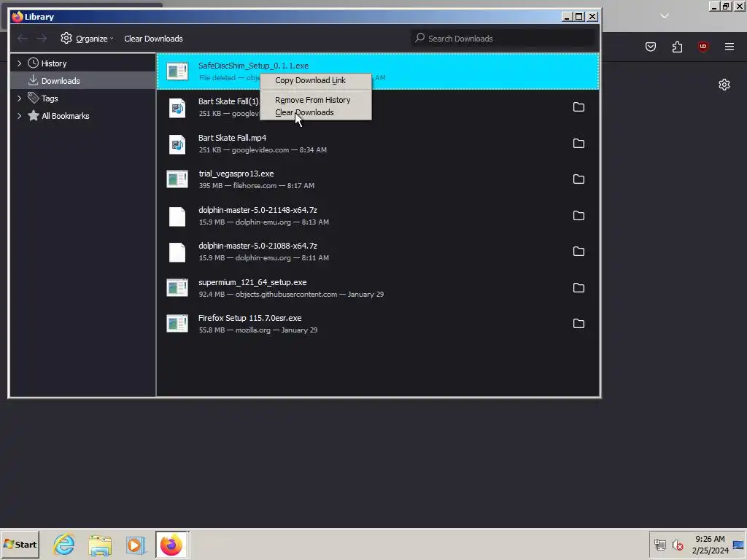Open the Firefox list all tabs chevron

click(664, 16)
